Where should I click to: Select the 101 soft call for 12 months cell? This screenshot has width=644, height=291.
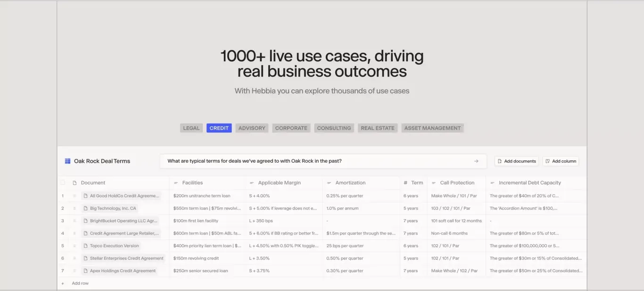(x=457, y=221)
